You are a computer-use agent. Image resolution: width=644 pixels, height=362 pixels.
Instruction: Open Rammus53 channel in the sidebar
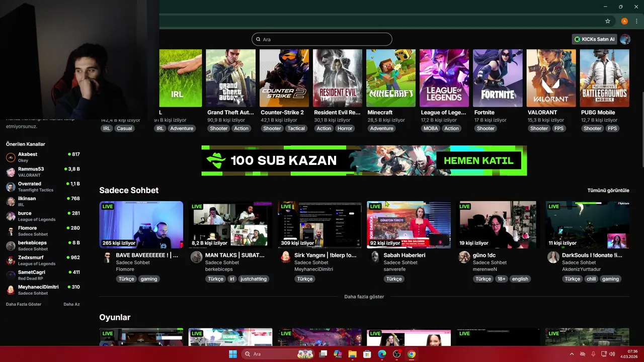pyautogui.click(x=43, y=172)
